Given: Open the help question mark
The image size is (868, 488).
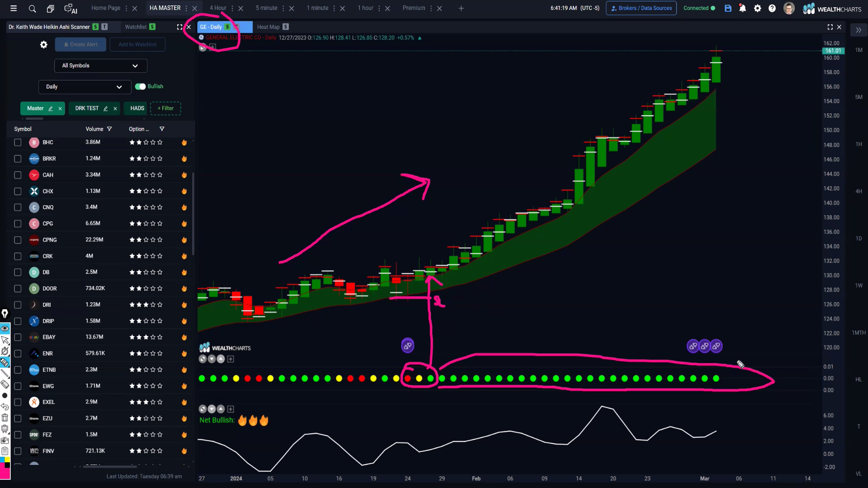Looking at the screenshot, I should point(772,8).
